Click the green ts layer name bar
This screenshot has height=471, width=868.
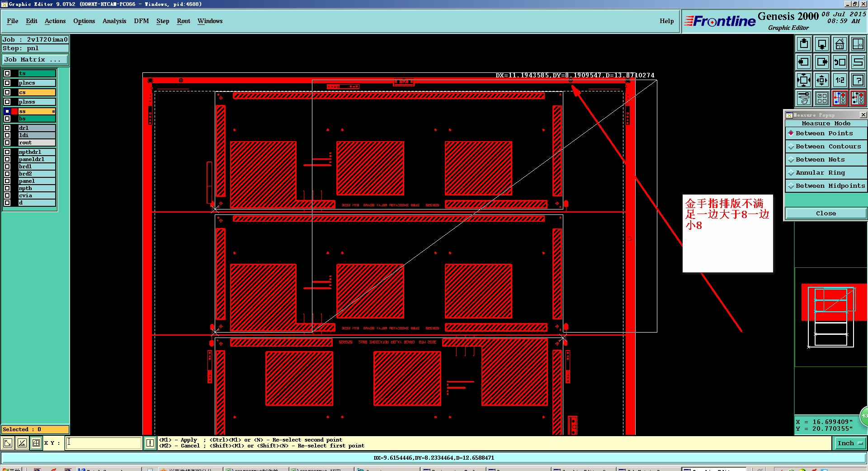click(37, 73)
